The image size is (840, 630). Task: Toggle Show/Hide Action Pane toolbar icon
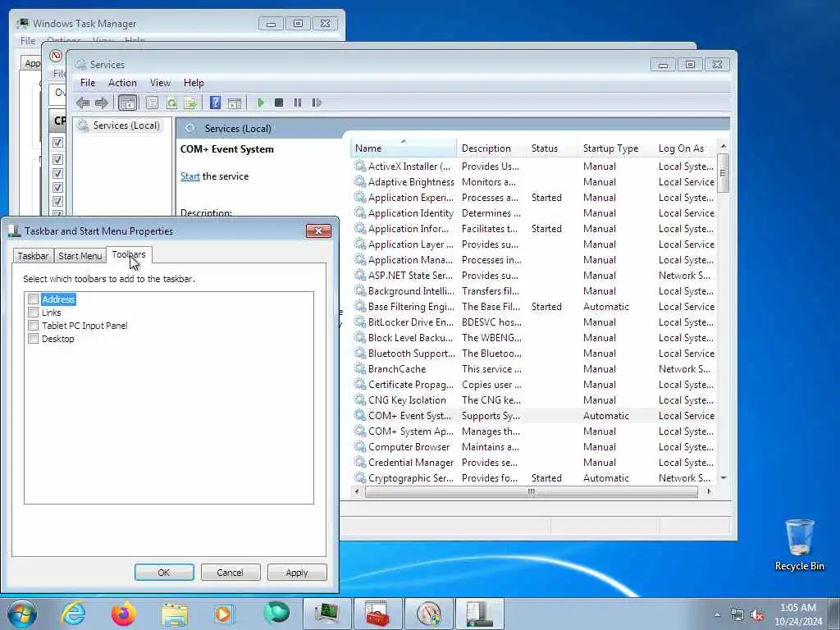(235, 103)
